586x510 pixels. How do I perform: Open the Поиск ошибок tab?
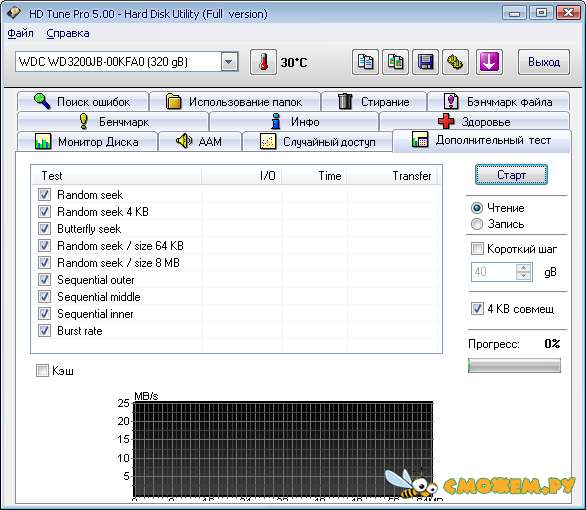tap(82, 102)
